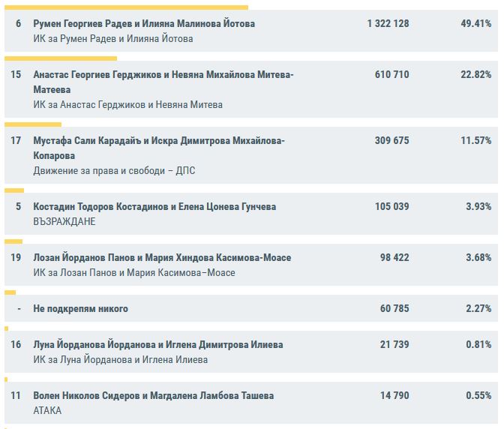The width and height of the screenshot is (504, 429).
Task: Click the Луна Йорданова и Иглена Илиева name
Action: click(158, 345)
